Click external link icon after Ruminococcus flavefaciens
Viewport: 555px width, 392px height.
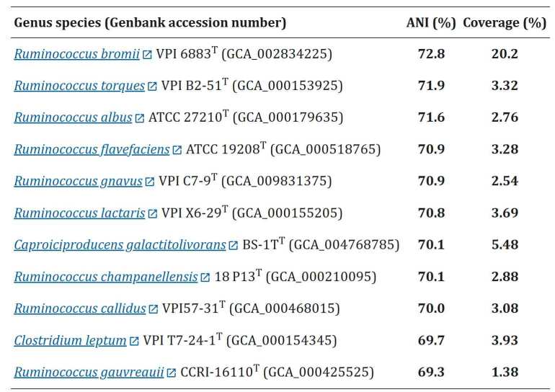[x=177, y=150]
